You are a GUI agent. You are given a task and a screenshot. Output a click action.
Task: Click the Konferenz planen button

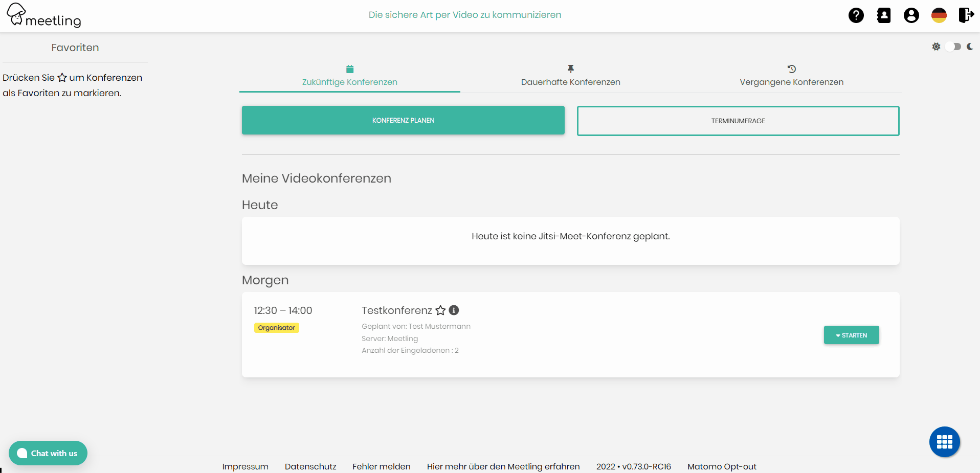tap(403, 120)
